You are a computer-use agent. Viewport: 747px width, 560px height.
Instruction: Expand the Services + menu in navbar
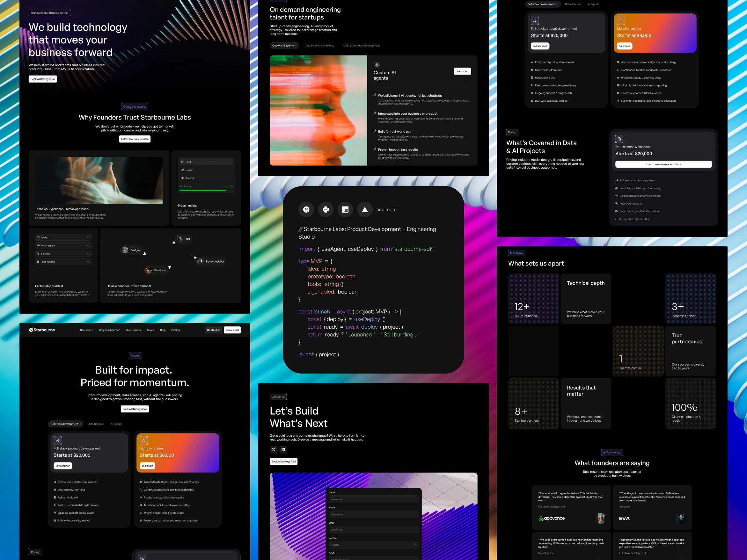(86, 330)
